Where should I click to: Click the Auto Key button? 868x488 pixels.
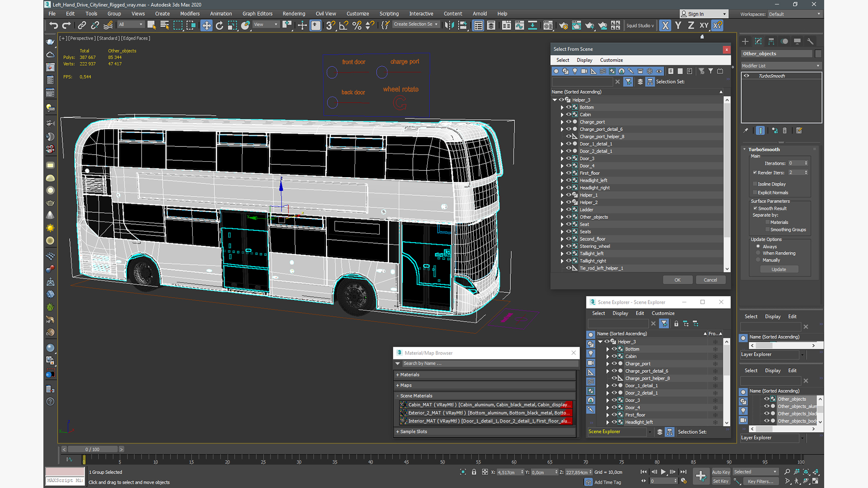coord(721,472)
